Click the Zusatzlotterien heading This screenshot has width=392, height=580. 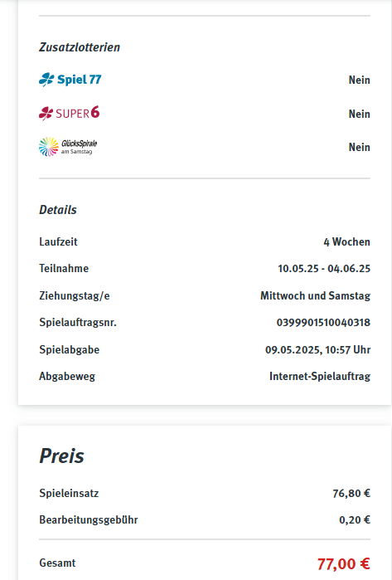(x=80, y=47)
